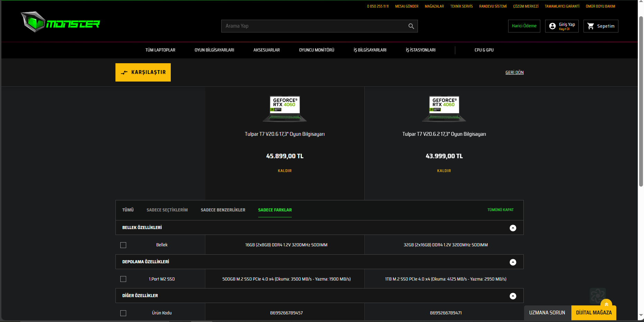Collapse the Bellek Özellikleri section
Viewport: 644px width, 322px height.
tap(513, 228)
